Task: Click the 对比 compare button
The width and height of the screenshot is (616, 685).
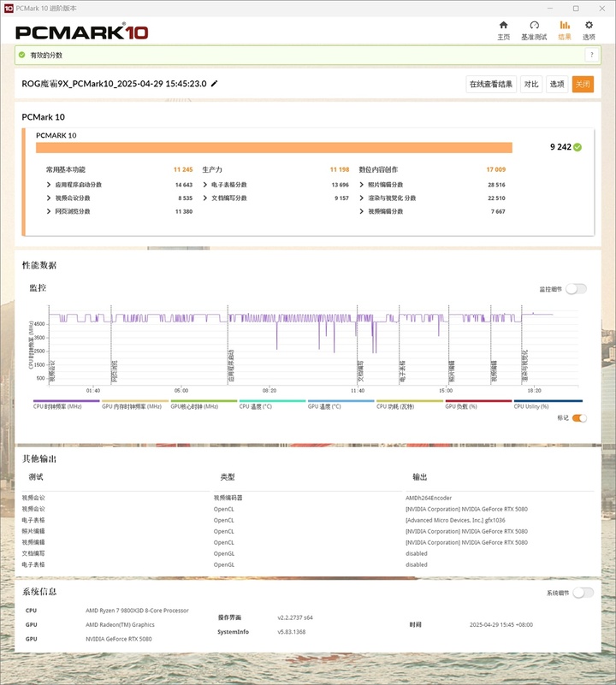Action: click(531, 84)
